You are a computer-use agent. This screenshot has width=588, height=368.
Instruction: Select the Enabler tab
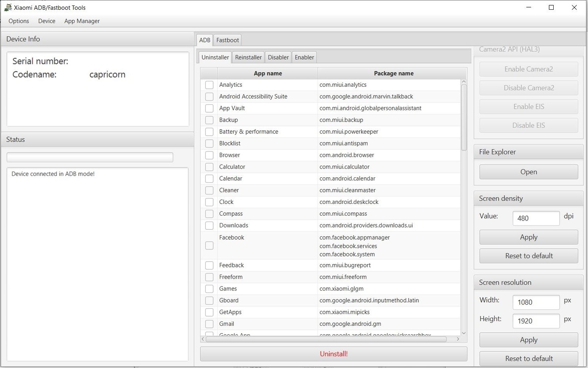coord(304,57)
